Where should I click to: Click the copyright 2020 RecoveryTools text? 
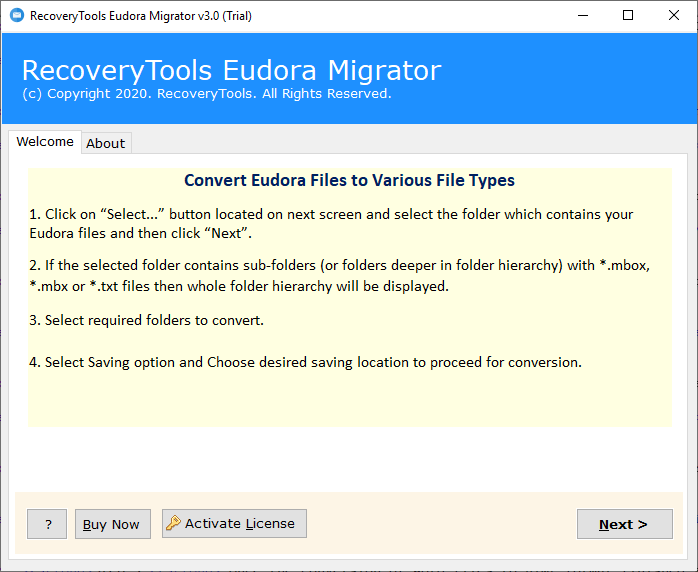207,93
